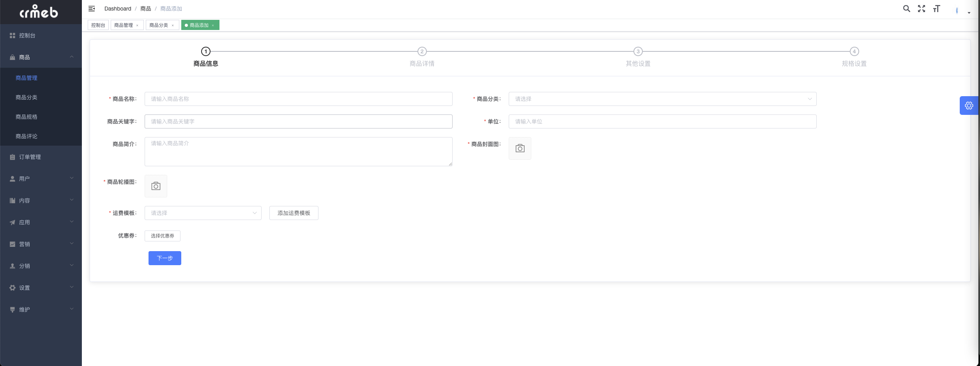Click the crmeb logo
The image size is (980, 366).
point(39,12)
